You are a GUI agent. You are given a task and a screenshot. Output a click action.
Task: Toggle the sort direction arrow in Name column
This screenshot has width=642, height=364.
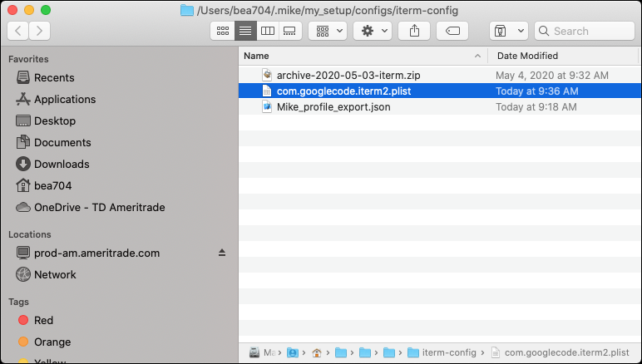(477, 56)
